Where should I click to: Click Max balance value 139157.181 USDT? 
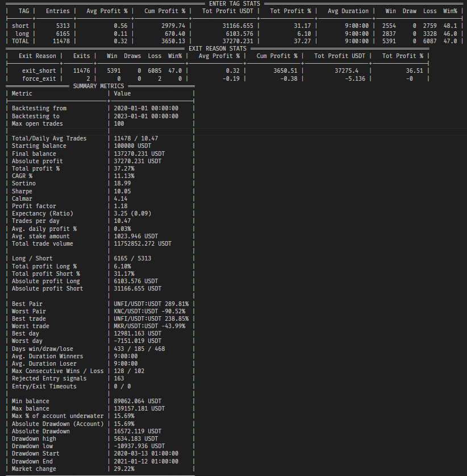click(139, 408)
